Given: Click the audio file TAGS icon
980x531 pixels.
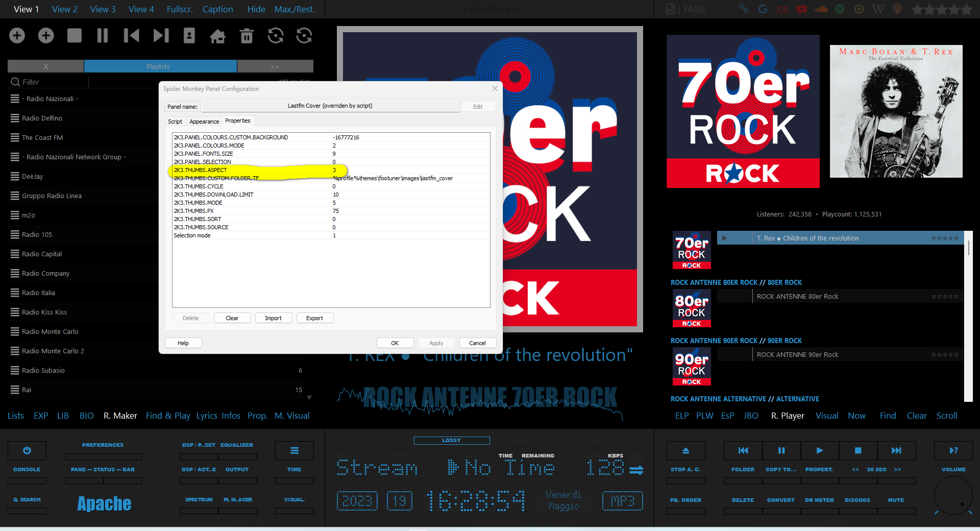Looking at the screenshot, I should coord(671,9).
